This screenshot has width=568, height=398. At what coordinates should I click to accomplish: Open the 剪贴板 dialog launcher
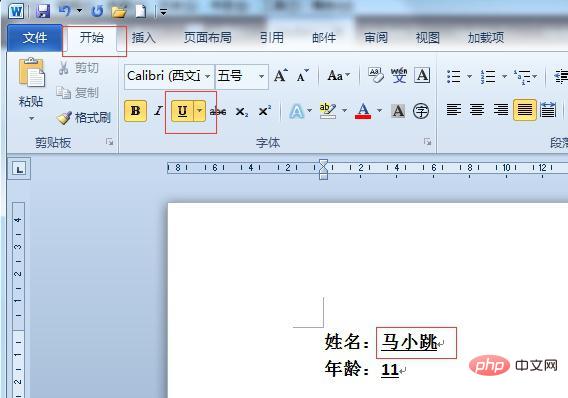[110, 142]
